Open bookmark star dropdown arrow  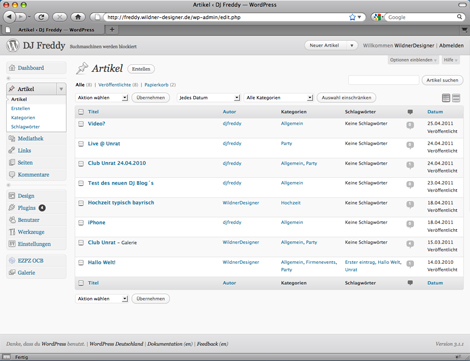[x=359, y=17]
